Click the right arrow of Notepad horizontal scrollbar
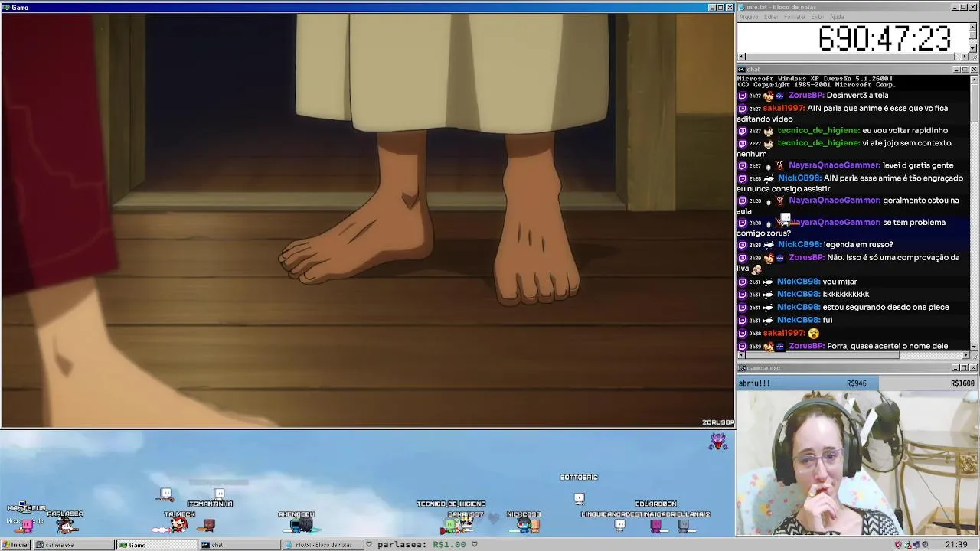Image resolution: width=980 pixels, height=551 pixels. pyautogui.click(x=965, y=57)
